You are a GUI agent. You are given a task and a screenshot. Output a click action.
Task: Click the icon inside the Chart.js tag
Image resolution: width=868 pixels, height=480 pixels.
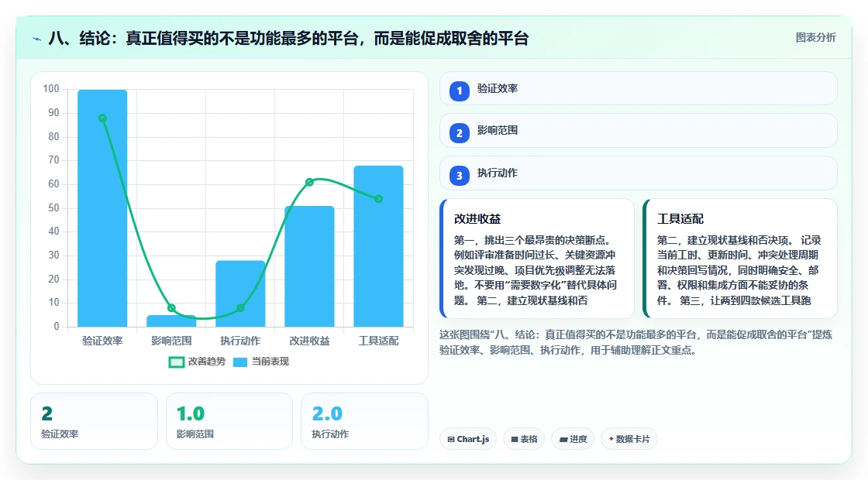point(451,440)
